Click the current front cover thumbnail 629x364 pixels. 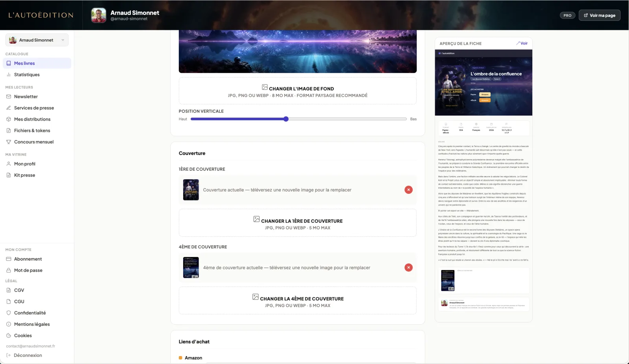(191, 190)
